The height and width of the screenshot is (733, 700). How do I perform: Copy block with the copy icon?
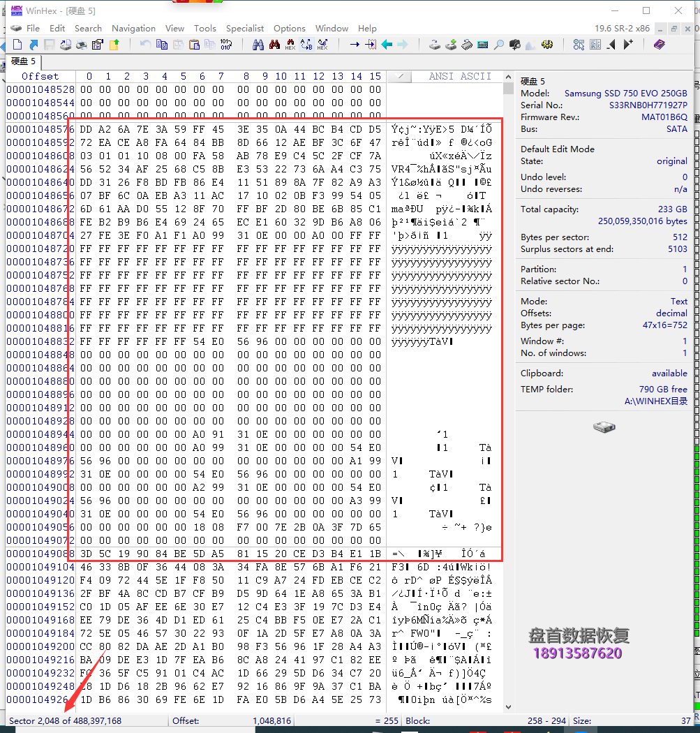coord(162,45)
